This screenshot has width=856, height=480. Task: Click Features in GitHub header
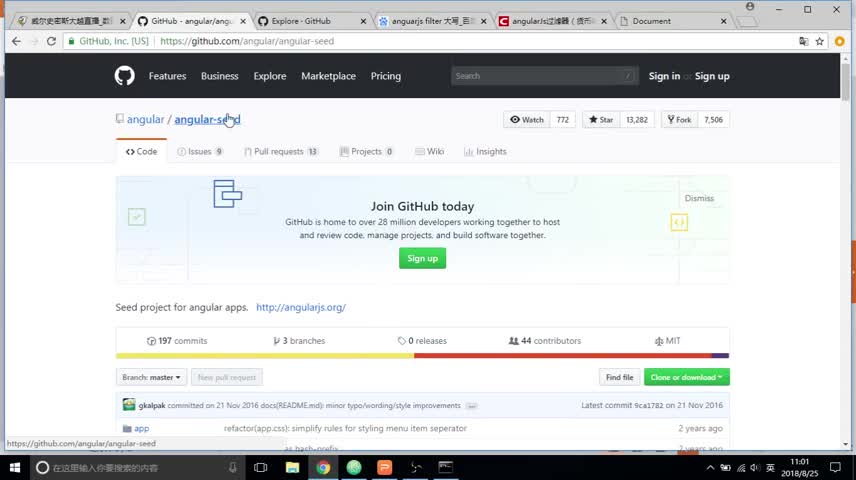(168, 76)
